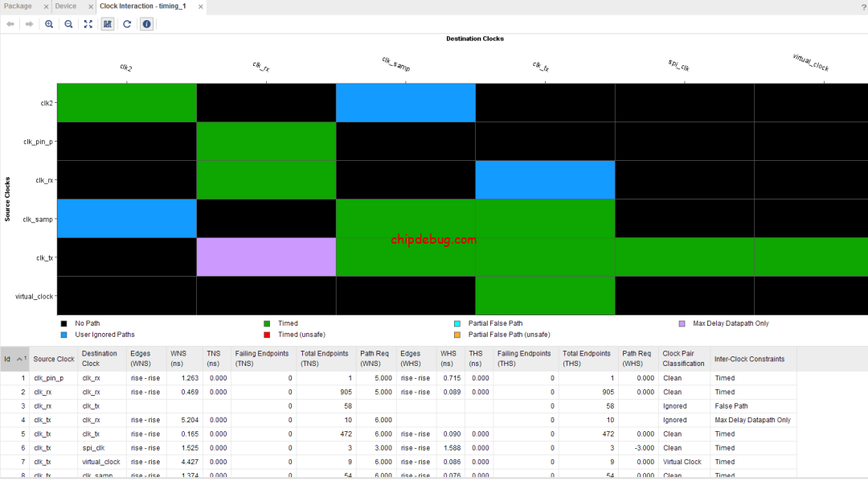Fit the matrix to window
Image resolution: width=868 pixels, height=481 pixels.
[88, 24]
